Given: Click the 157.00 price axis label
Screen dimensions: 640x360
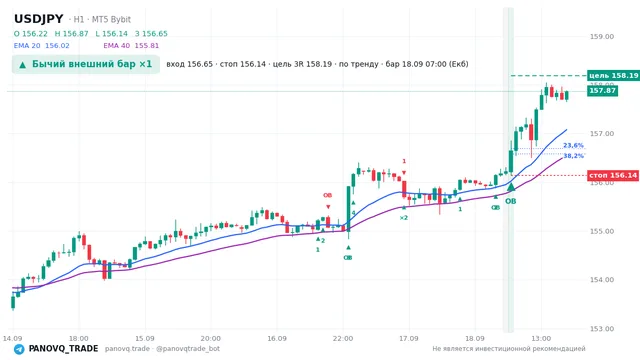Looking at the screenshot, I should 602,134.
